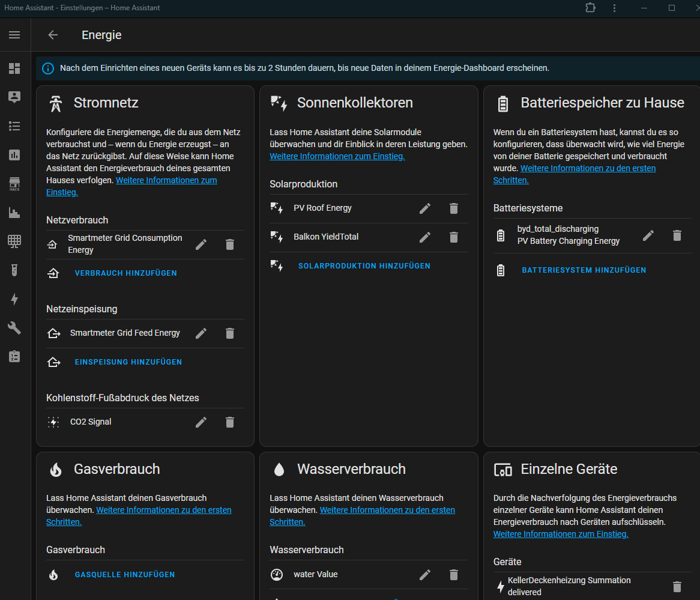Go back using the arrow button
Viewport: 700px width, 600px height.
click(x=53, y=35)
